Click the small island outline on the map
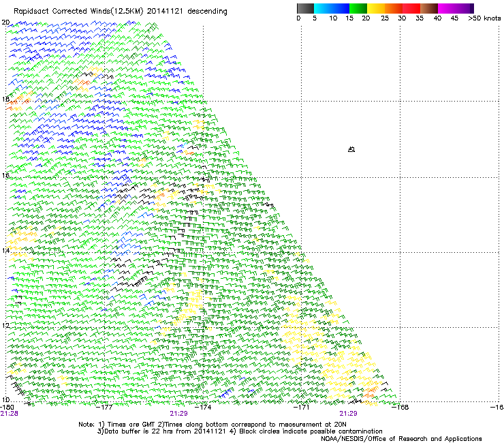The width and height of the screenshot is (504, 443). click(351, 149)
